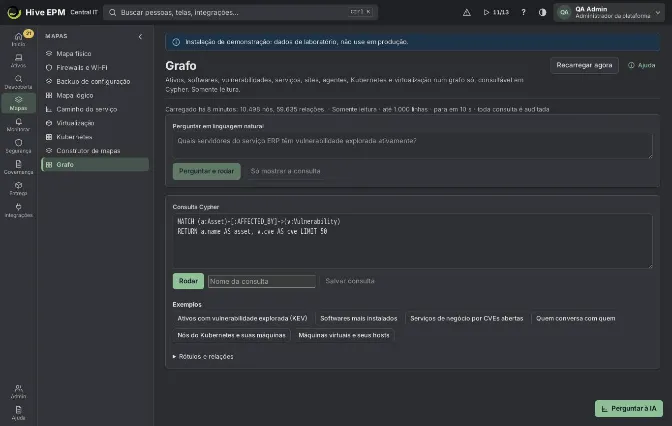Click the Nome da consulta field

(261, 282)
